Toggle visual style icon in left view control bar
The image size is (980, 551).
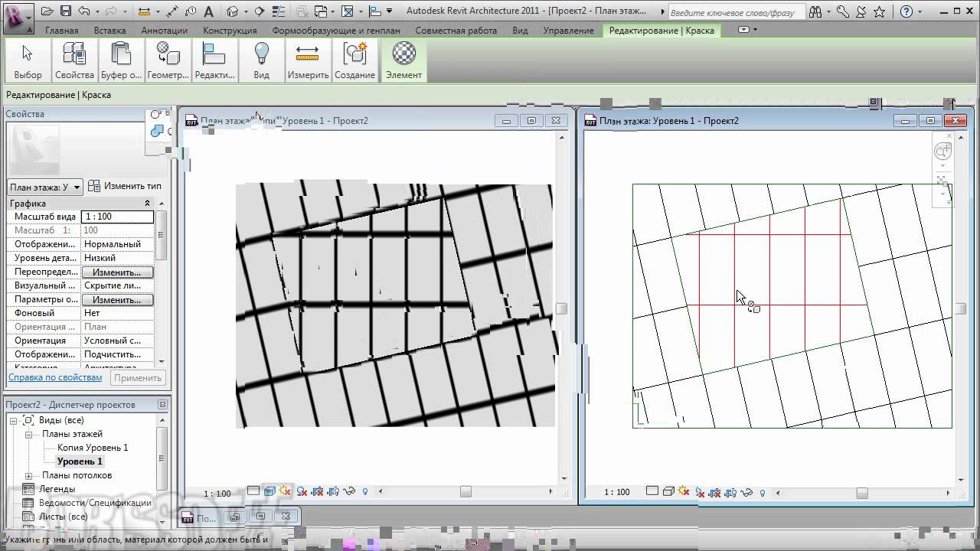point(269,491)
